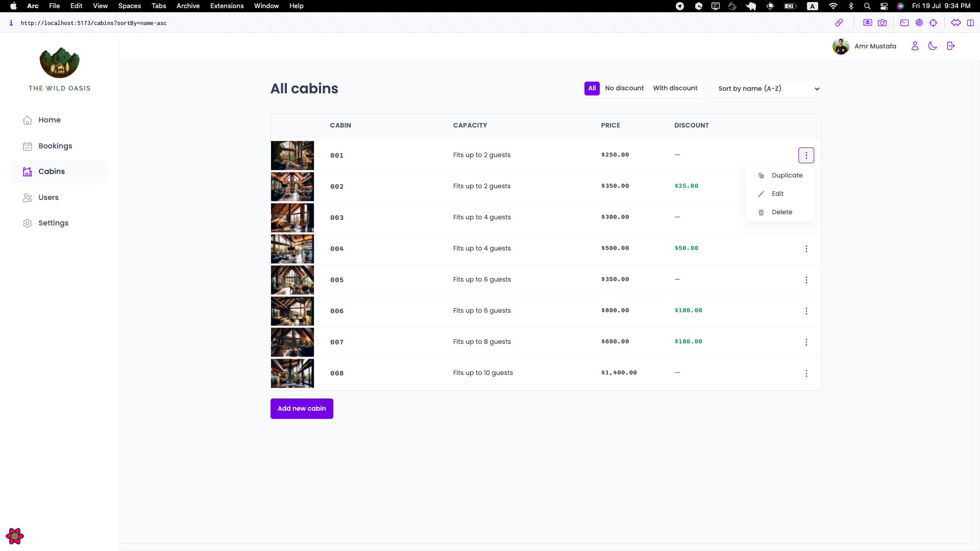Open React Query devtools flower icon

click(15, 536)
